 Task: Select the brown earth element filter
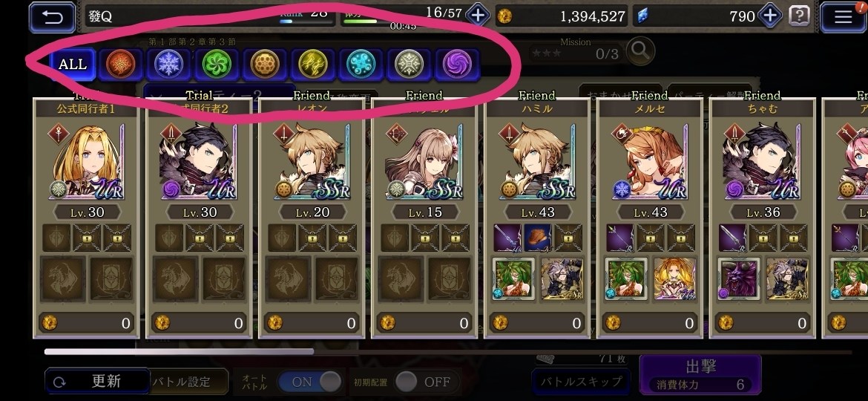click(x=265, y=65)
